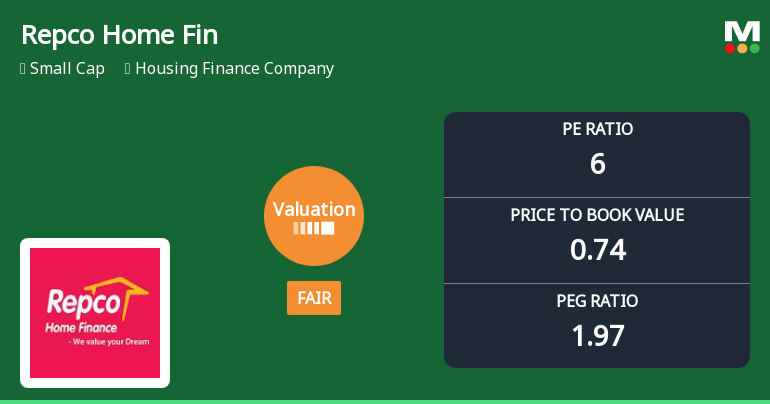The width and height of the screenshot is (770, 404).
Task: Click the price to book value 0.74
Action: [x=597, y=249]
